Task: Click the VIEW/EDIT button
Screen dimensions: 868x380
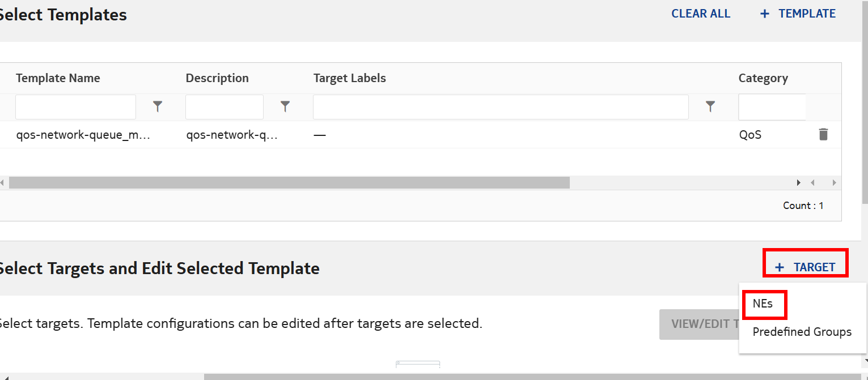Action: tap(700, 325)
